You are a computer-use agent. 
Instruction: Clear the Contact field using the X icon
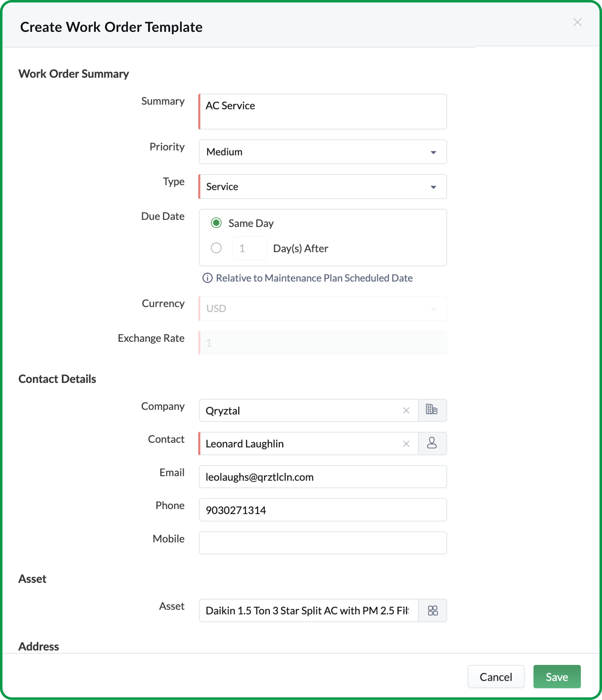point(406,444)
